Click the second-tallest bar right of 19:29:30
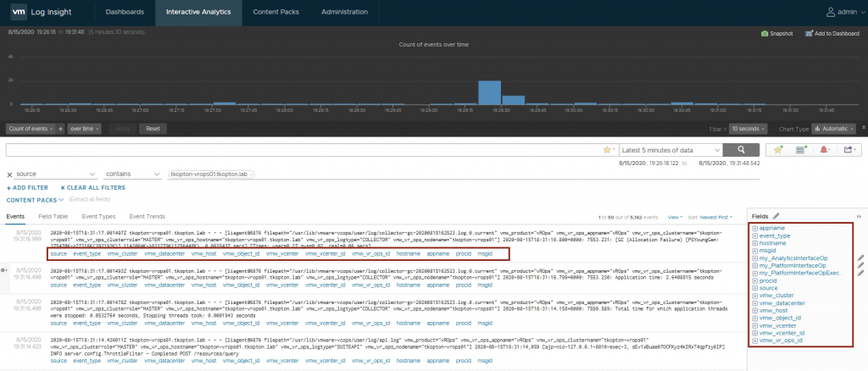The height and width of the screenshot is (371, 868). (x=513, y=100)
